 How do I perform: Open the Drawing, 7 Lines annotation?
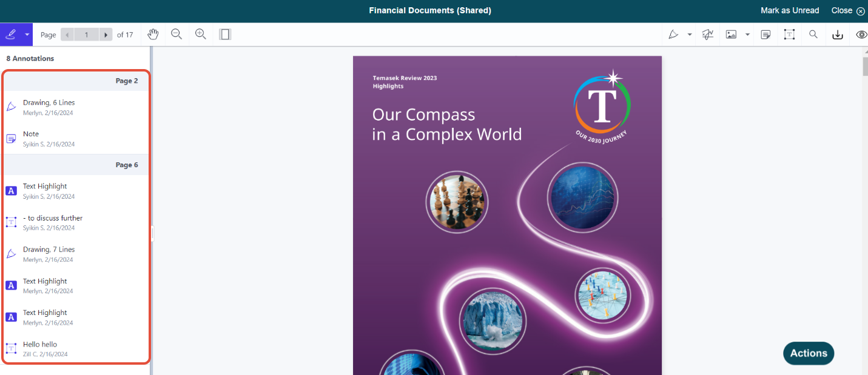coord(76,254)
